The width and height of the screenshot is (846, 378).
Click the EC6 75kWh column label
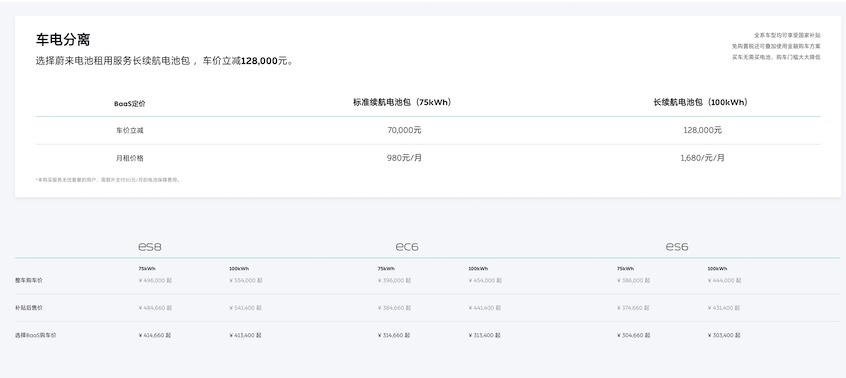(x=386, y=269)
